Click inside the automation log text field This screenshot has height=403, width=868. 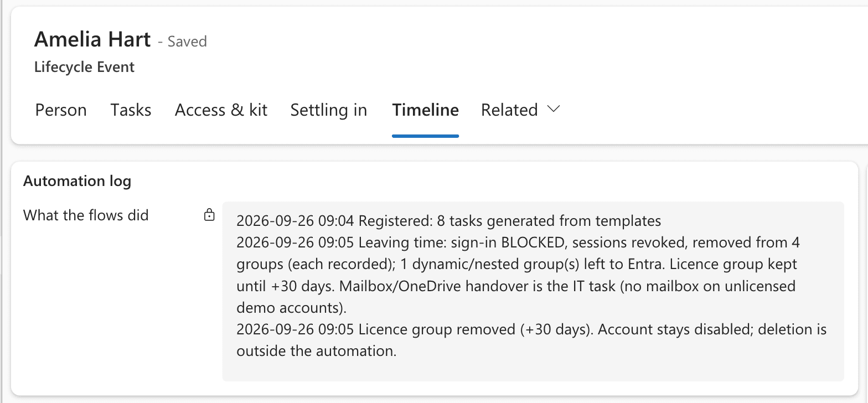point(533,291)
